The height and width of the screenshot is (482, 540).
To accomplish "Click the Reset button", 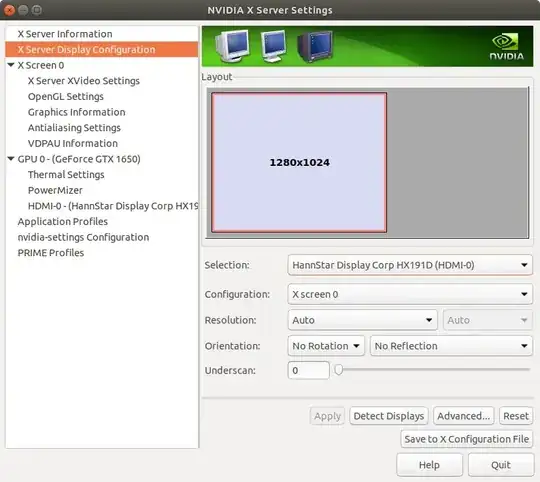I will click(516, 416).
